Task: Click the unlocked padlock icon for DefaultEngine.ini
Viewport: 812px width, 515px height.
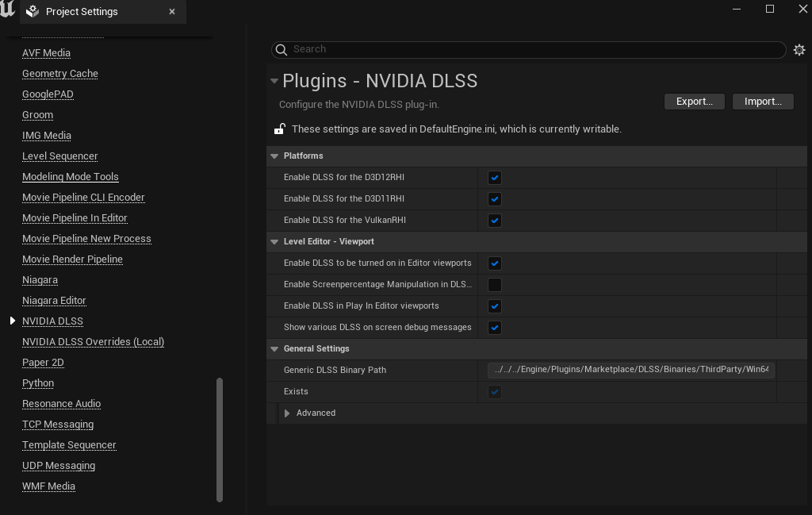Action: [280, 129]
